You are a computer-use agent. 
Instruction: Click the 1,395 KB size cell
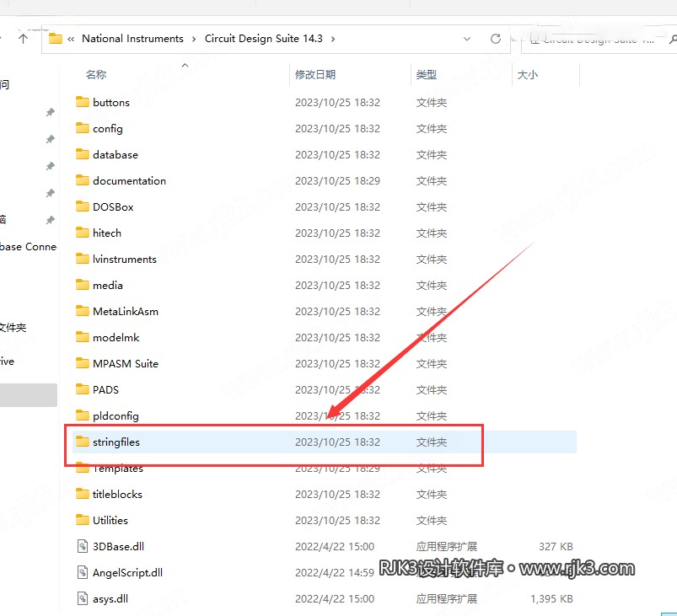coord(551,599)
